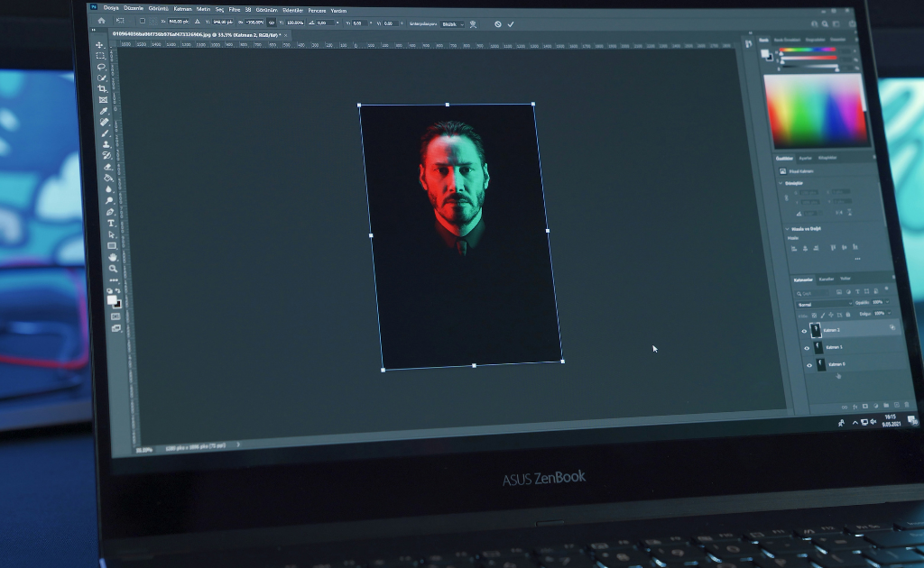Open the Opaklık percentage dropdown arrow
Screen dimensions: 924x568
point(887,302)
